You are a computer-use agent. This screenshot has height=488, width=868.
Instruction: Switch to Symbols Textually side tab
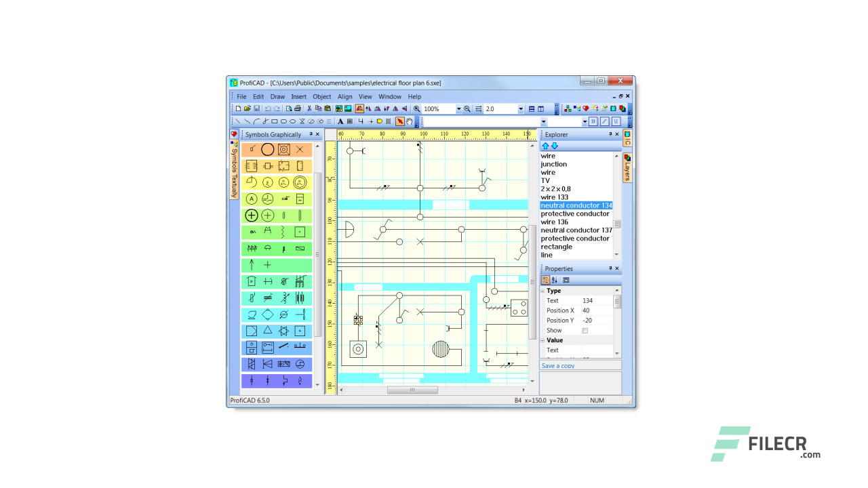[x=234, y=170]
